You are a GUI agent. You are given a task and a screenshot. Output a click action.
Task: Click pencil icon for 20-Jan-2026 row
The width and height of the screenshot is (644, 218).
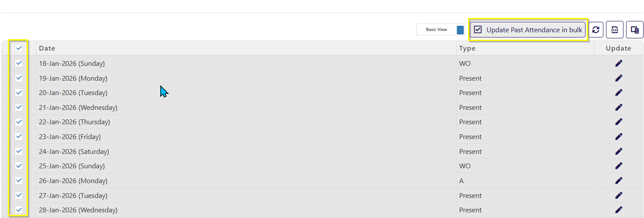click(619, 93)
